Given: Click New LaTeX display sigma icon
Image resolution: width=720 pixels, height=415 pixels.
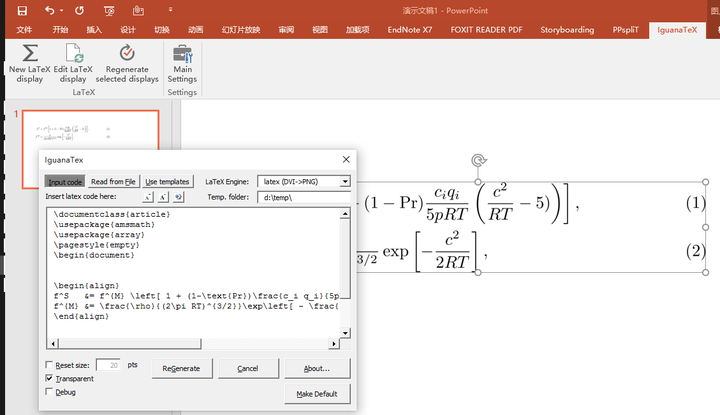Looking at the screenshot, I should tap(30, 53).
